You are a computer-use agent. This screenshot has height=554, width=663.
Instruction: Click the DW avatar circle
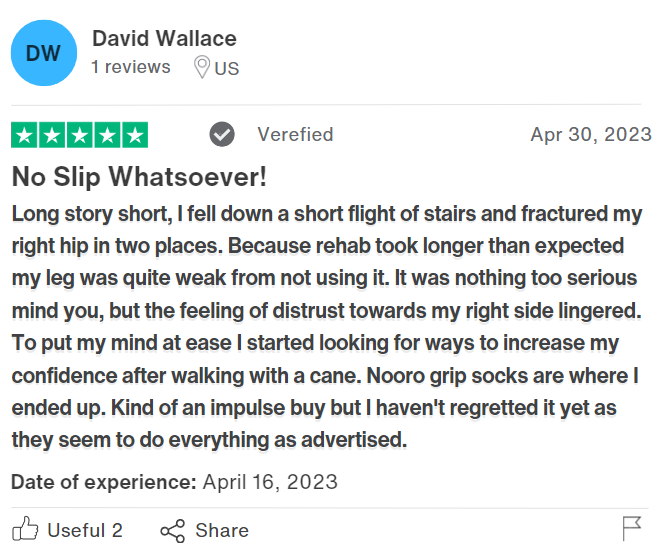(43, 53)
